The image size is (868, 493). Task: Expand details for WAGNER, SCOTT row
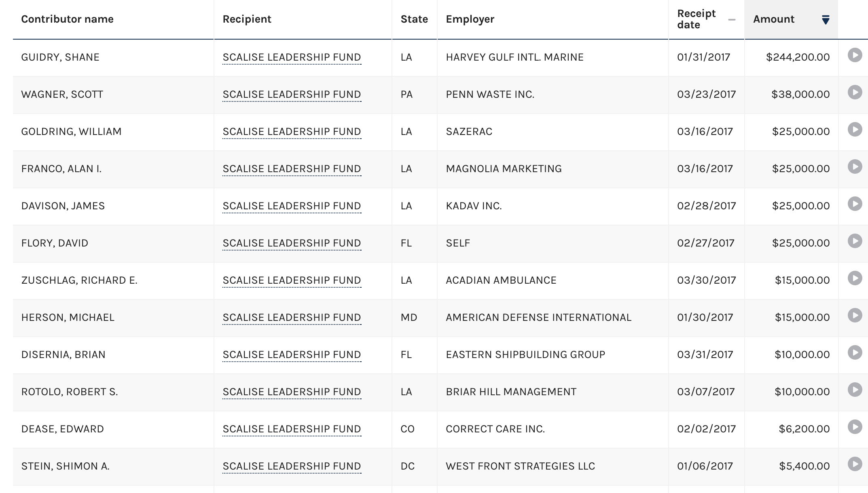[x=855, y=93]
